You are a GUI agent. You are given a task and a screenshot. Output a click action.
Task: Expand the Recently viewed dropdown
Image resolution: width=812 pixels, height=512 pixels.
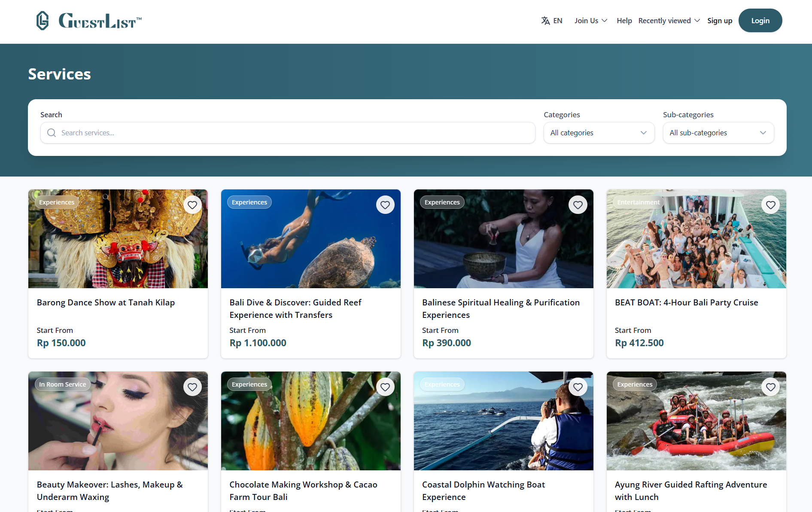click(669, 21)
